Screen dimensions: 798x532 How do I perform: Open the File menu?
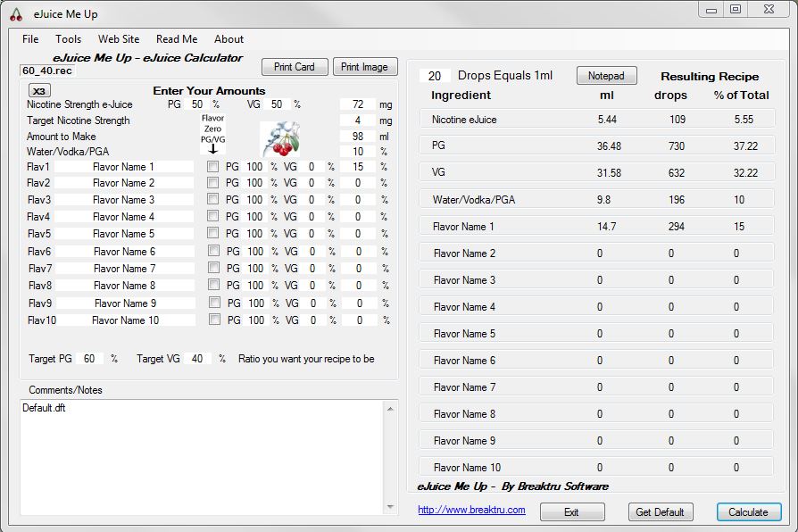pyautogui.click(x=30, y=39)
